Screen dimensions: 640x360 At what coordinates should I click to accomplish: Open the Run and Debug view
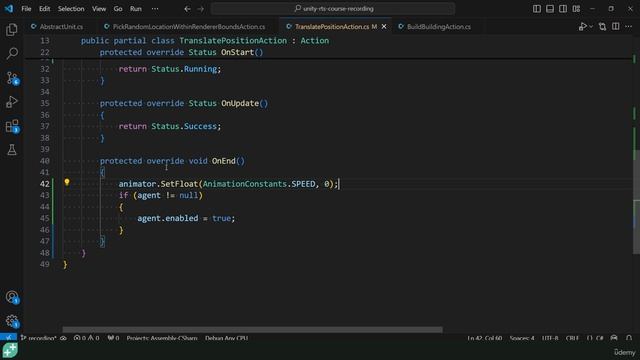click(12, 102)
